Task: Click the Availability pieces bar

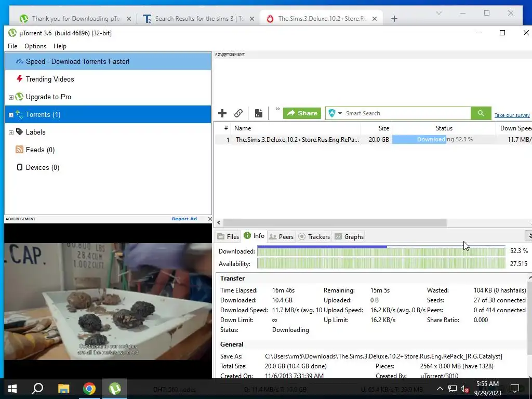Action: click(x=381, y=263)
